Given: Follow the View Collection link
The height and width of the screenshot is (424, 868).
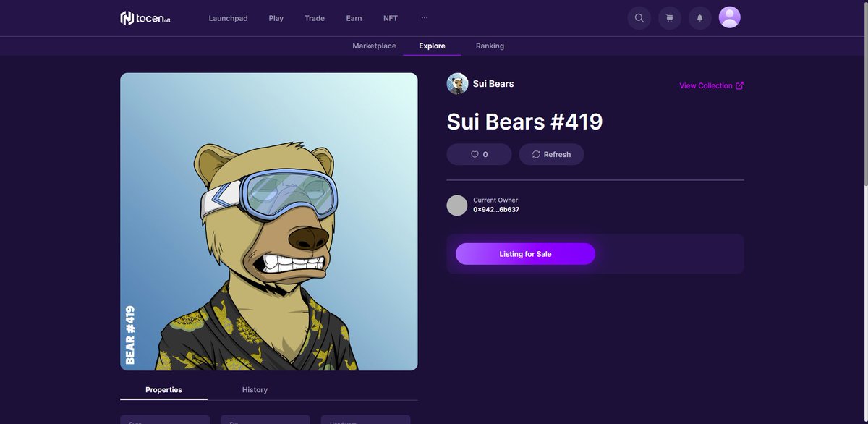Looking at the screenshot, I should pos(711,85).
